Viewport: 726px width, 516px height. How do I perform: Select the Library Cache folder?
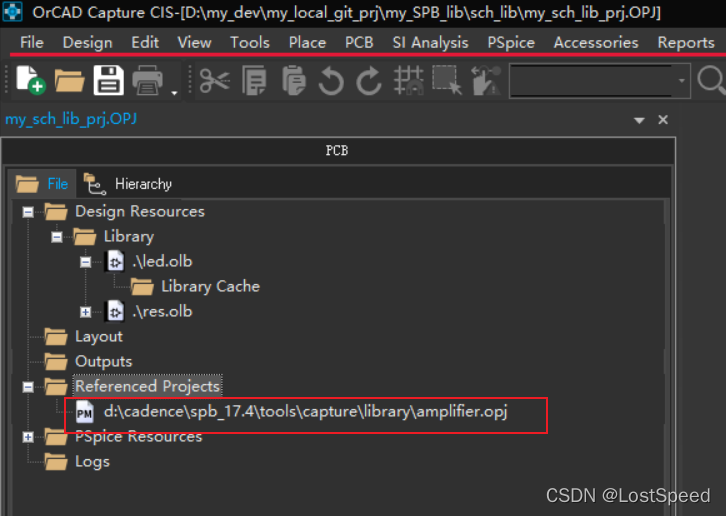pos(210,287)
